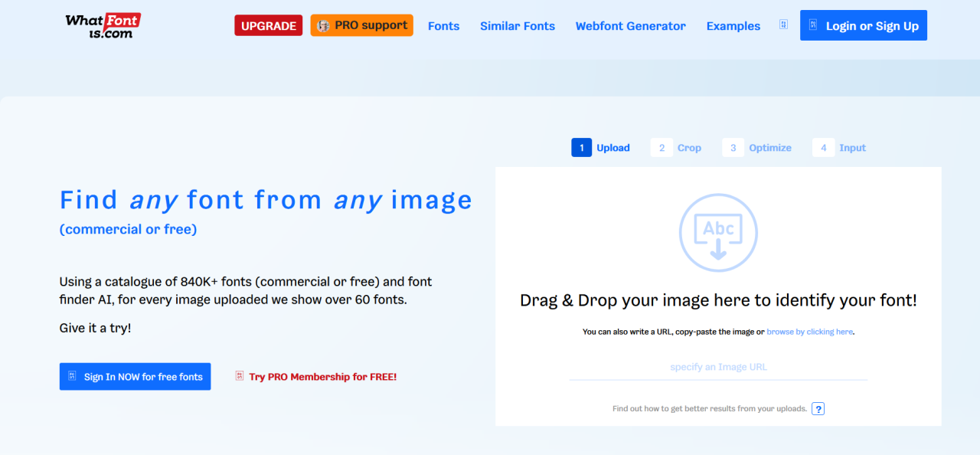Open the Examples menu link
980x455 pixels.
point(733,26)
